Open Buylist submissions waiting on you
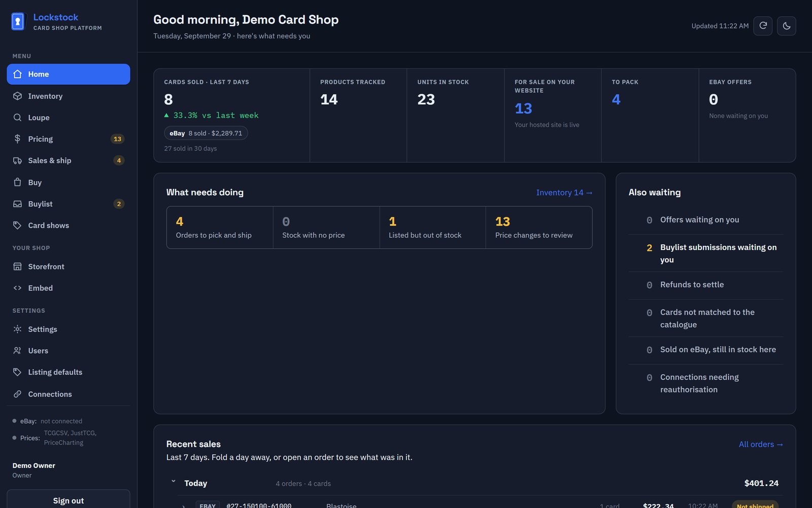The image size is (812, 508). tap(705, 253)
